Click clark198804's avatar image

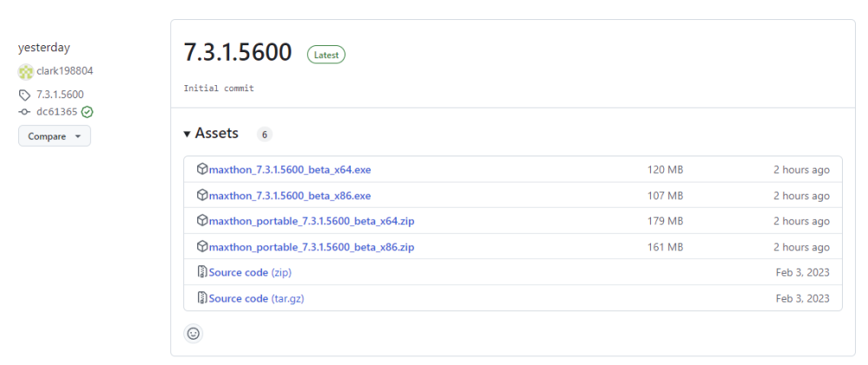click(25, 71)
